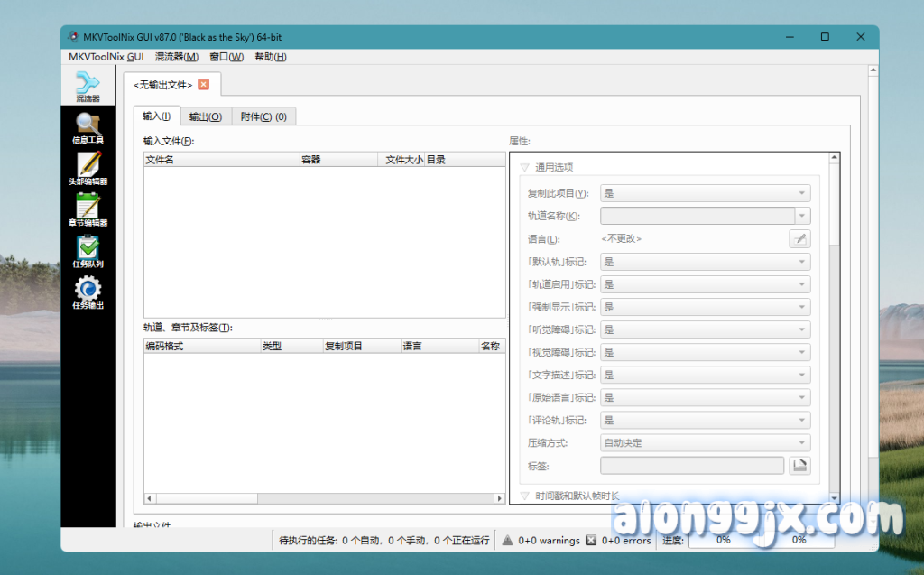This screenshot has height=575, width=924.
Task: Open the 压缩方式 dropdown
Action: click(705, 443)
